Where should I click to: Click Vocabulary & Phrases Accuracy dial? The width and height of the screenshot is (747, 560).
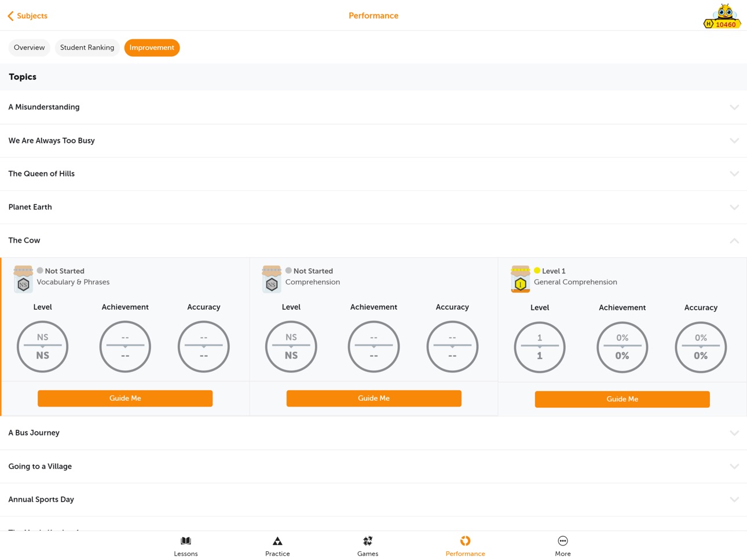point(204,346)
